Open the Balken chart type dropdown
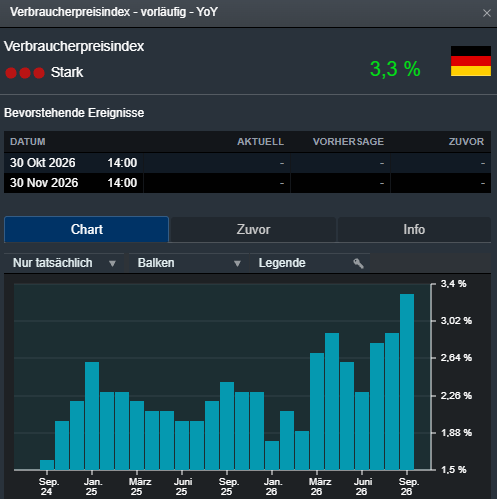Viewport: 497px width, 499px height. (x=189, y=263)
